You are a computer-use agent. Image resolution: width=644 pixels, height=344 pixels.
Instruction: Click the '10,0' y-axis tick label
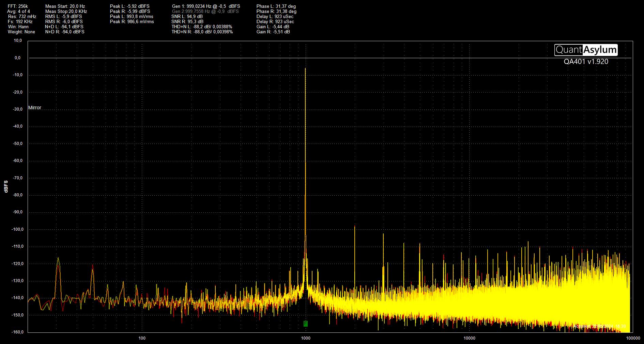(18, 40)
